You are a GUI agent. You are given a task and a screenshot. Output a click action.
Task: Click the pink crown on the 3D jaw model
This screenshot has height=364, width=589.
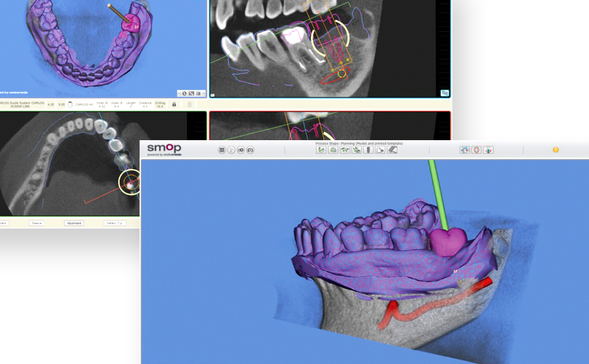pos(448,240)
